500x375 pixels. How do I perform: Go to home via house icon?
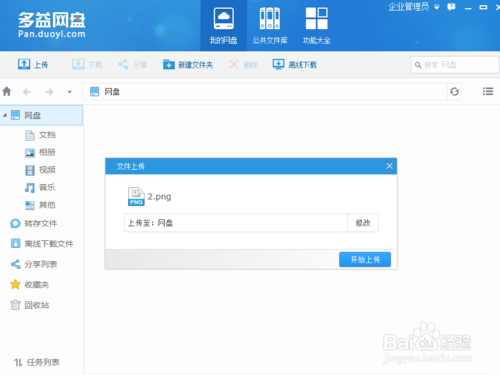[7, 91]
